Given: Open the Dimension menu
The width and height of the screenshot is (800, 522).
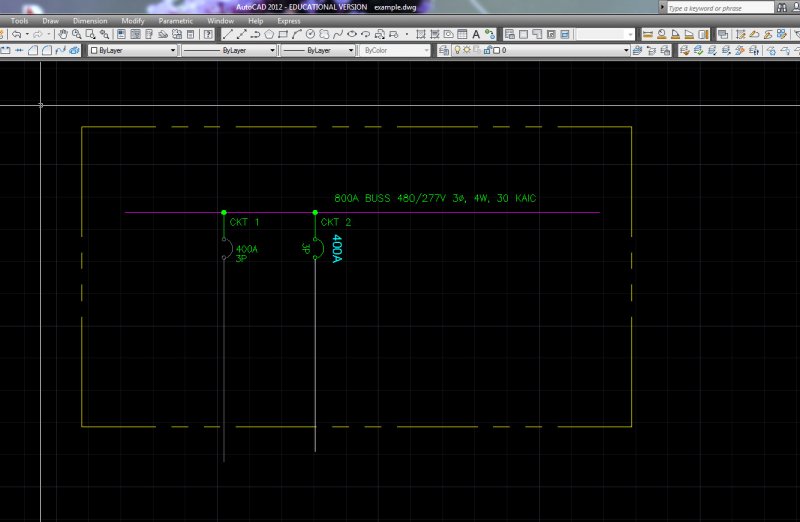Looking at the screenshot, I should click(x=90, y=20).
